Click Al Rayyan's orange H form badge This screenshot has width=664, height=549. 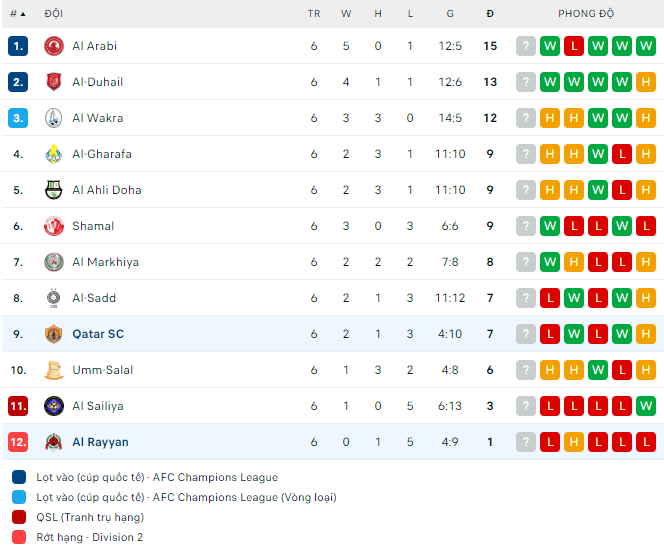click(574, 442)
